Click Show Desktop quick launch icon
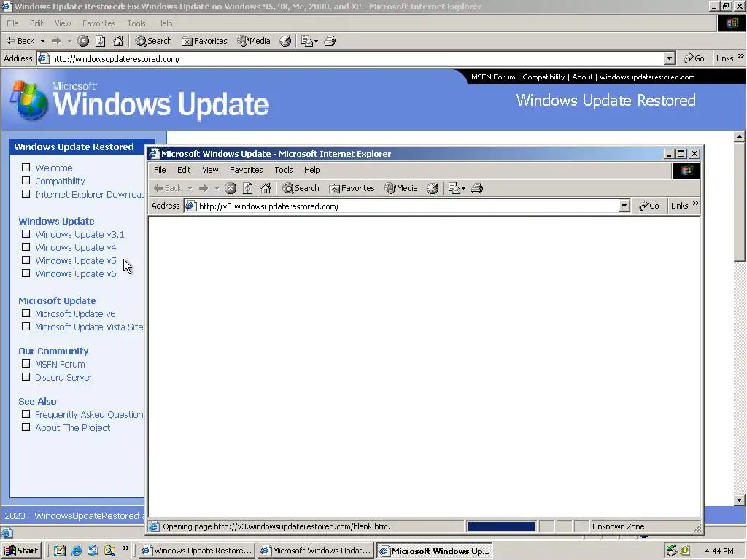Screen dimensions: 747x560 60,551
